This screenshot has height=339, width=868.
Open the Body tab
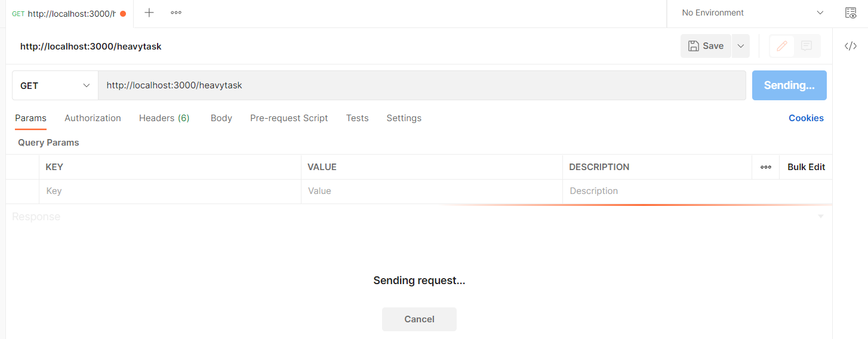(221, 118)
